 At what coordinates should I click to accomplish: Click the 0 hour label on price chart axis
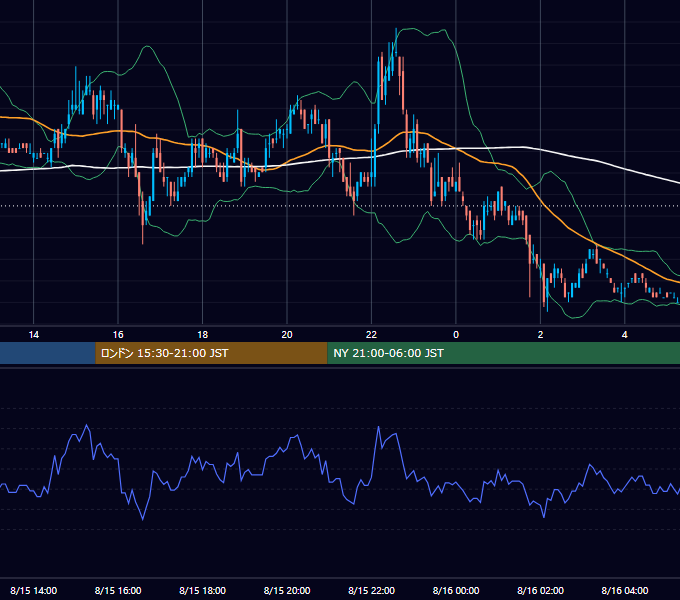point(456,335)
